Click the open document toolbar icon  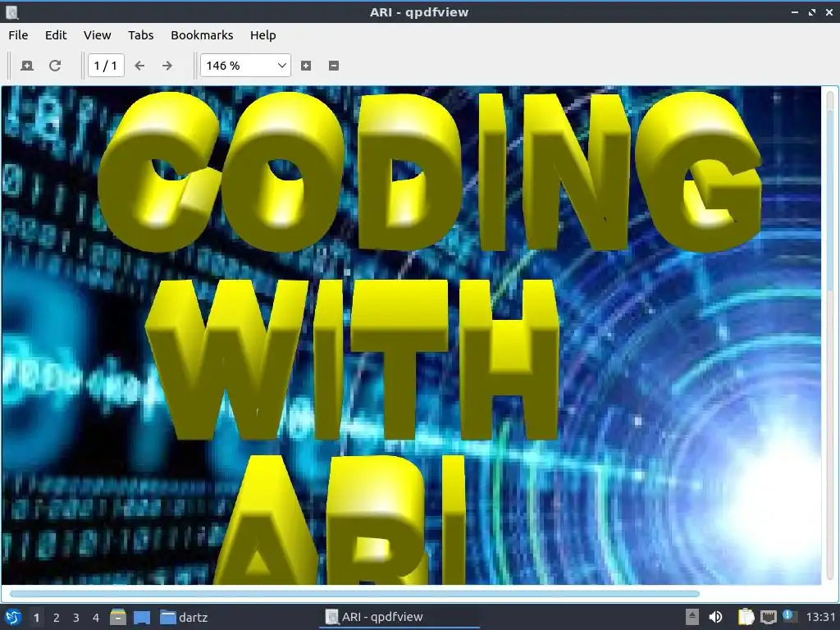[27, 66]
